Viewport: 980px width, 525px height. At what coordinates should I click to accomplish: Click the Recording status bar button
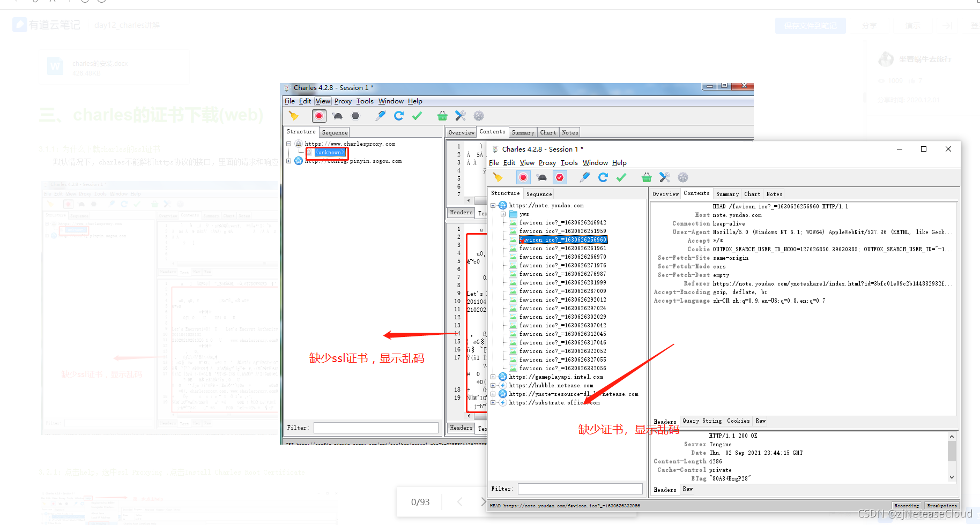pos(907,506)
